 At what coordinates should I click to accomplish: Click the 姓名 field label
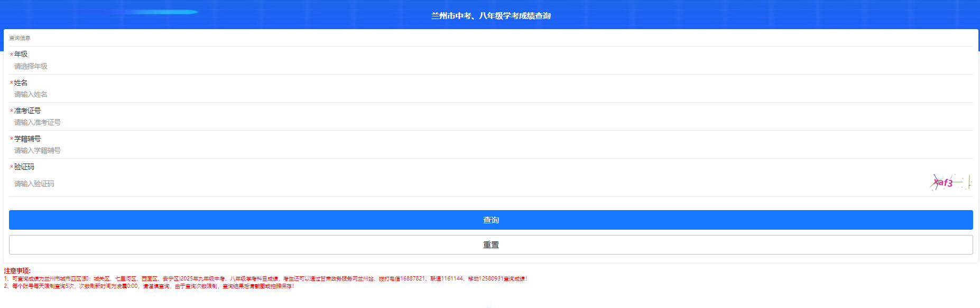[x=21, y=83]
